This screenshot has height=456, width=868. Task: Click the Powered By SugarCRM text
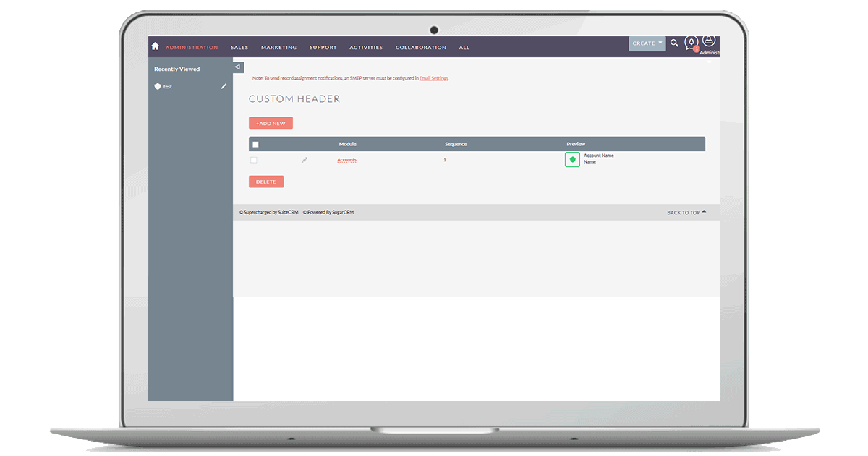pos(329,212)
